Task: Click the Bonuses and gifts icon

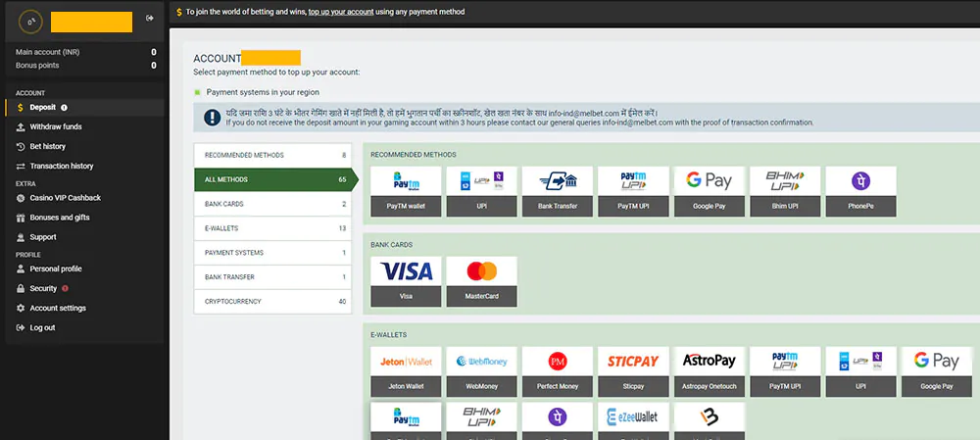Action: (x=21, y=218)
